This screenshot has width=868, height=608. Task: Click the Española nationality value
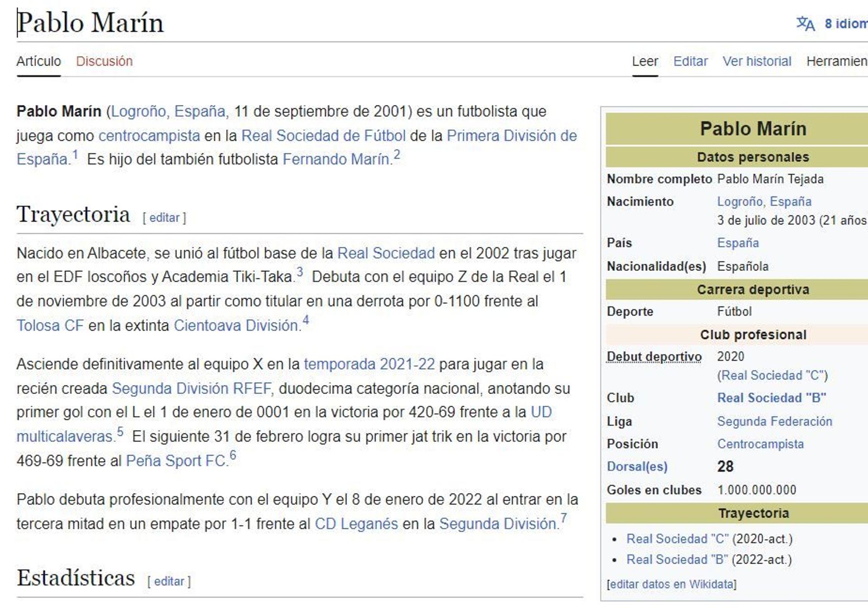pyautogui.click(x=742, y=266)
